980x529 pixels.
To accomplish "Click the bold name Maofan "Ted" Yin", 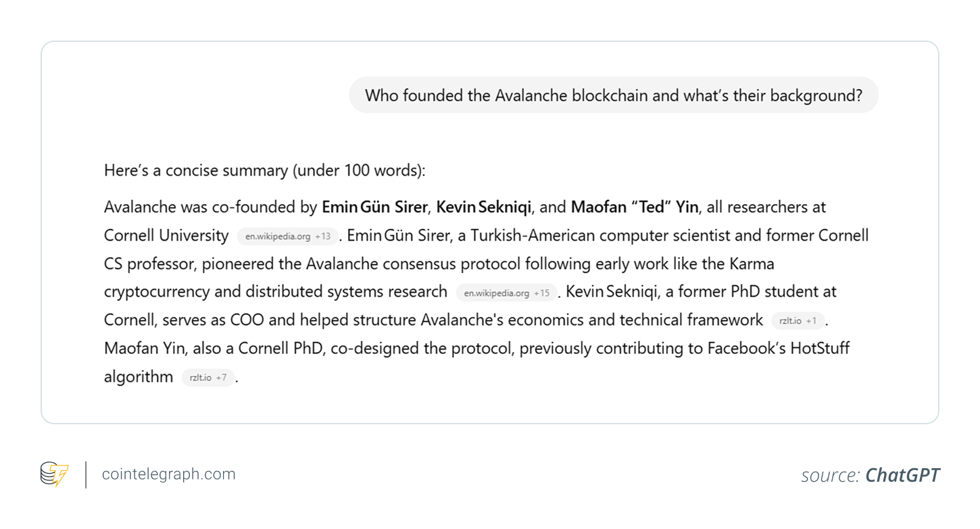I will [634, 207].
